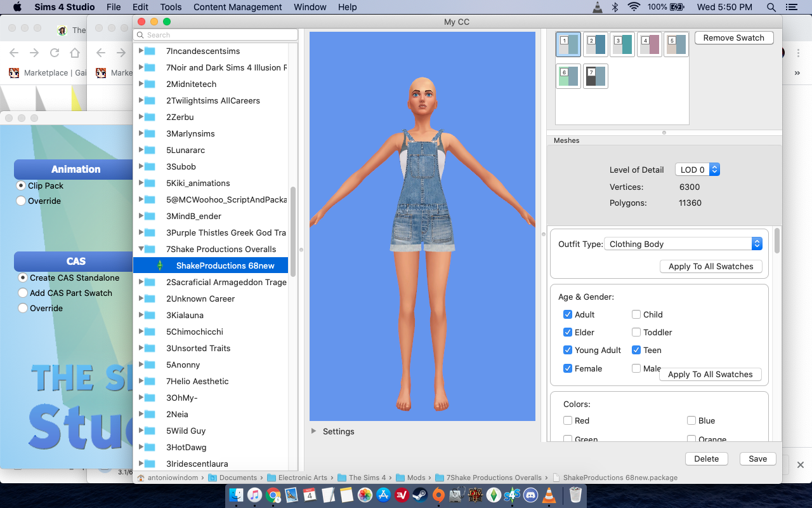The height and width of the screenshot is (508, 812).
Task: Select the Add CAS Part Swatch radio button
Action: pos(23,293)
